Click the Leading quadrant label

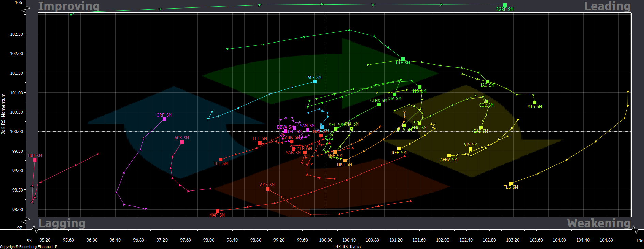608,6
